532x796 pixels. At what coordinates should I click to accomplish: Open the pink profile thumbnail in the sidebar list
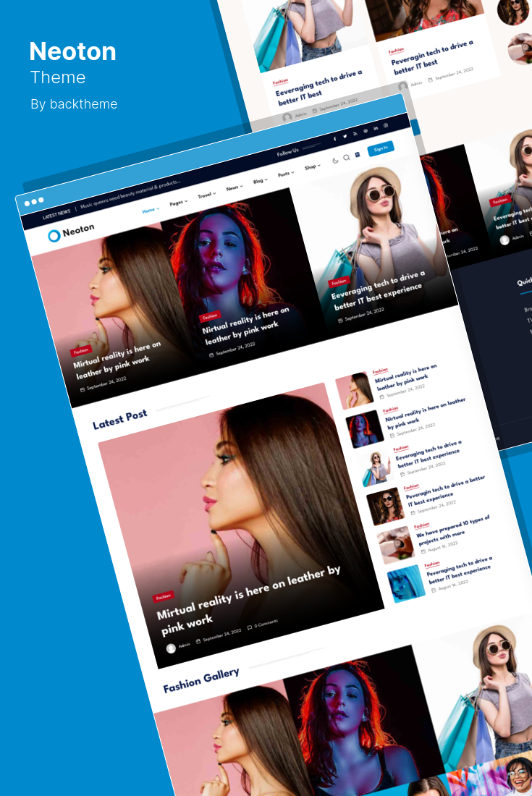click(x=355, y=391)
